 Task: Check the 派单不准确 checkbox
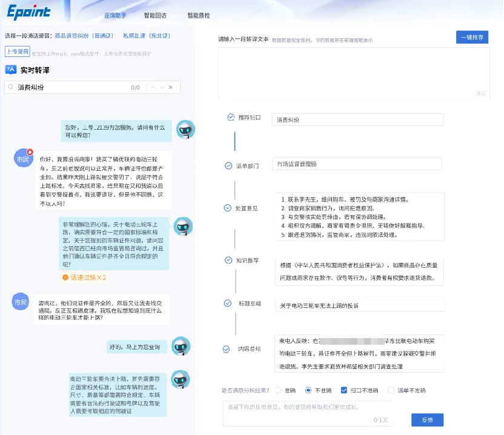click(391, 390)
